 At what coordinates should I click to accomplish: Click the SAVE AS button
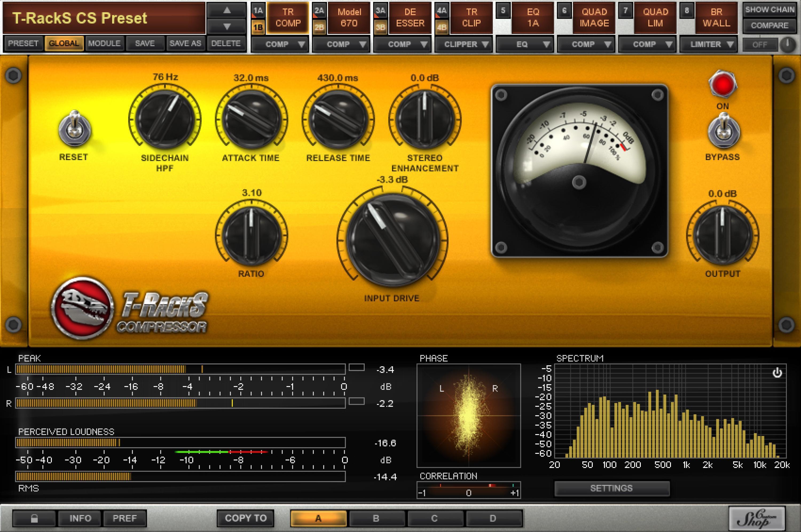pyautogui.click(x=185, y=43)
